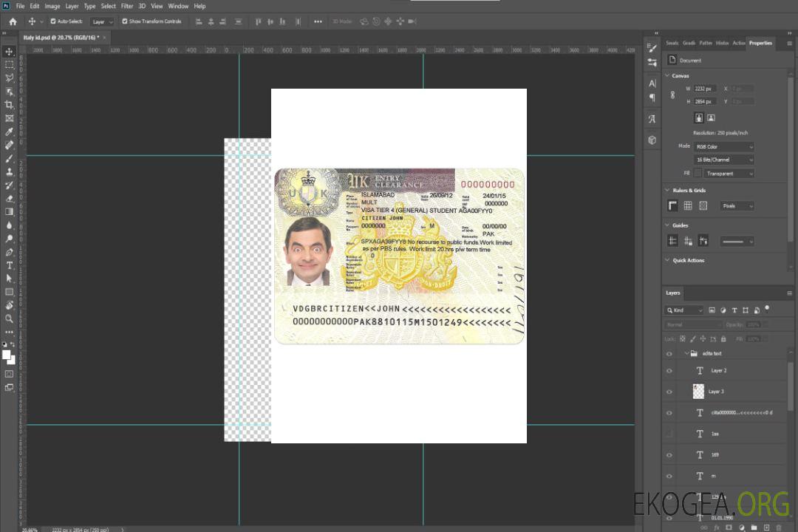Open the guide line style dropdown
This screenshot has height=532, width=798.
pyautogui.click(x=737, y=242)
